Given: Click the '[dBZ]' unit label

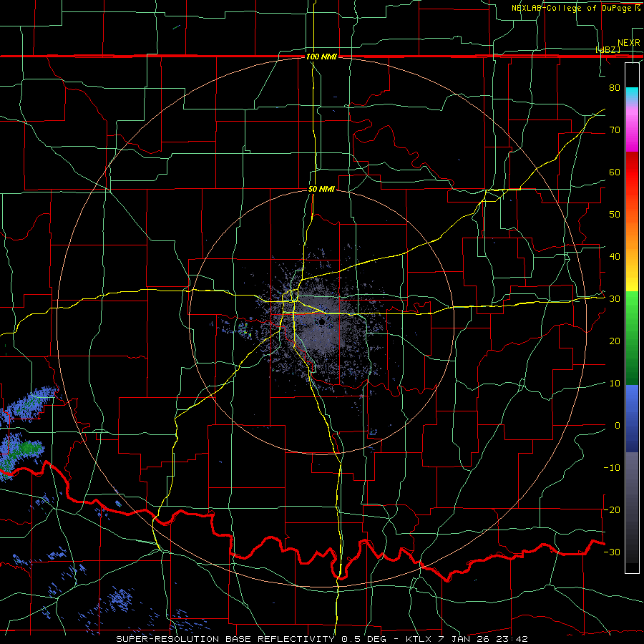Looking at the screenshot, I should click(608, 49).
